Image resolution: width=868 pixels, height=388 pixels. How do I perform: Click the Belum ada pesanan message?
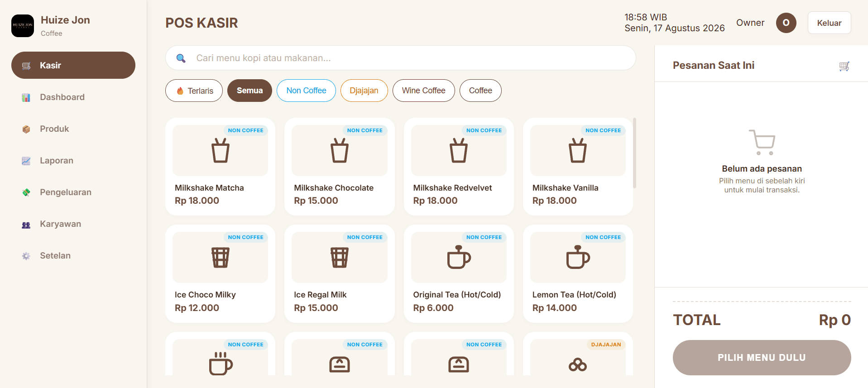[x=762, y=168]
